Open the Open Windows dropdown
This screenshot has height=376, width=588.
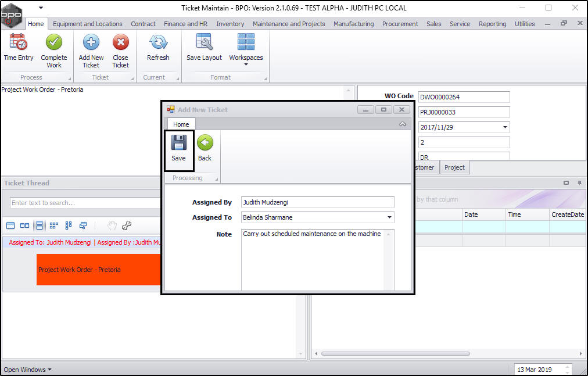(x=27, y=370)
